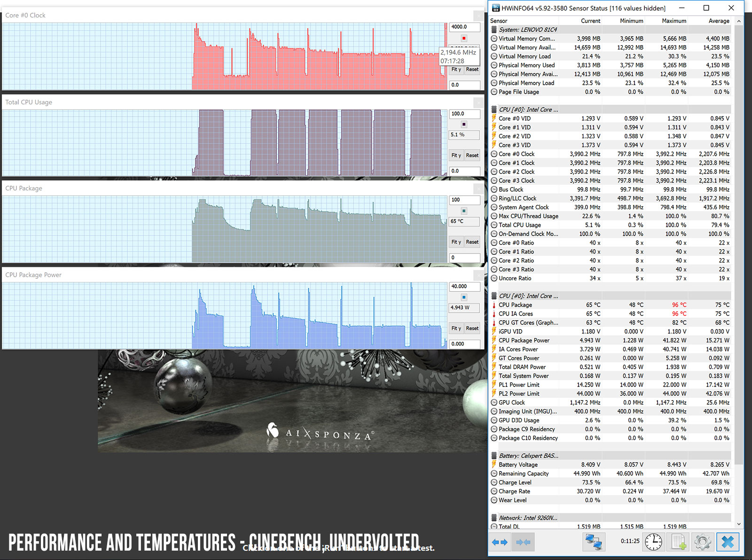The width and height of the screenshot is (752, 560).
Task: Click the HWiNFO64 title bar app icon
Action: [x=496, y=8]
